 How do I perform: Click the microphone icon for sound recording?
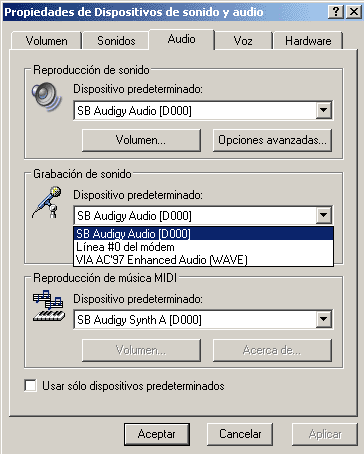point(47,203)
